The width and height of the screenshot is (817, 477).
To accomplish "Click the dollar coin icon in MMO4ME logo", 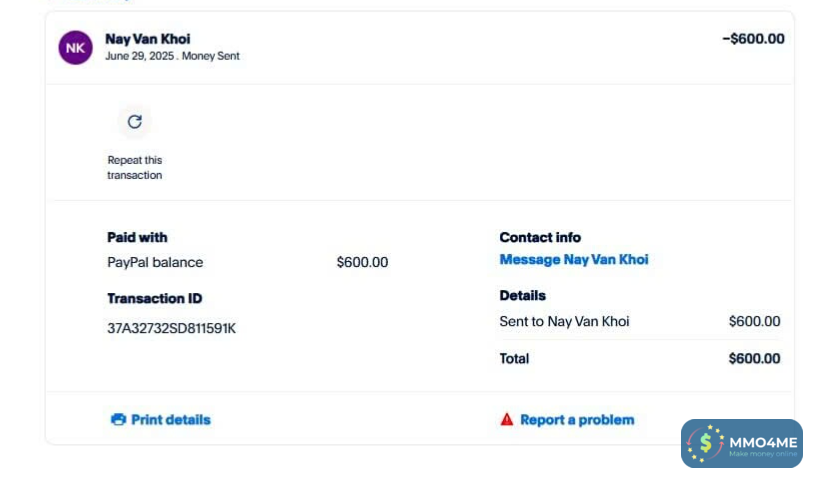I will coord(706,443).
